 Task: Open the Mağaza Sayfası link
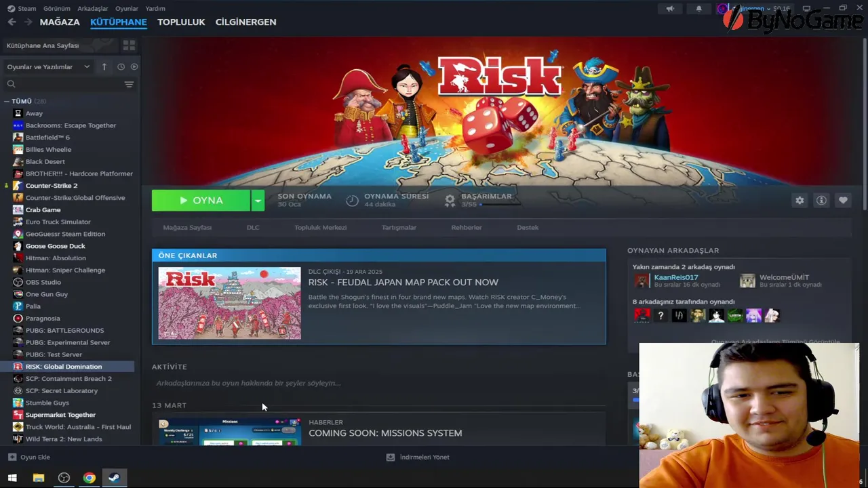point(187,228)
